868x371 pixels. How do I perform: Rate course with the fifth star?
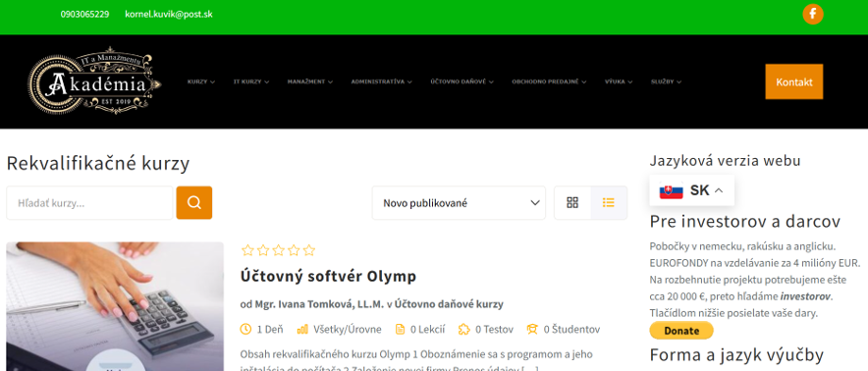[x=309, y=250]
